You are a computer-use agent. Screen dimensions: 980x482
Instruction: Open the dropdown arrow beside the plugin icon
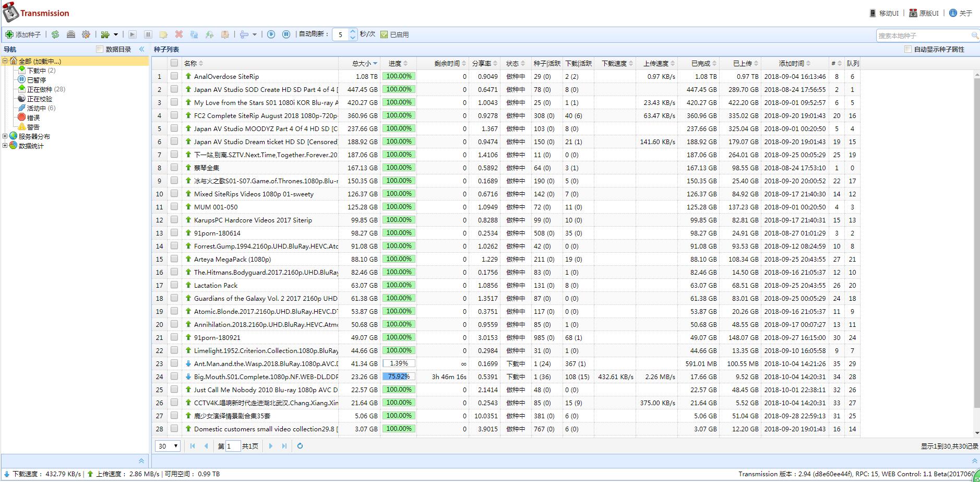point(116,34)
